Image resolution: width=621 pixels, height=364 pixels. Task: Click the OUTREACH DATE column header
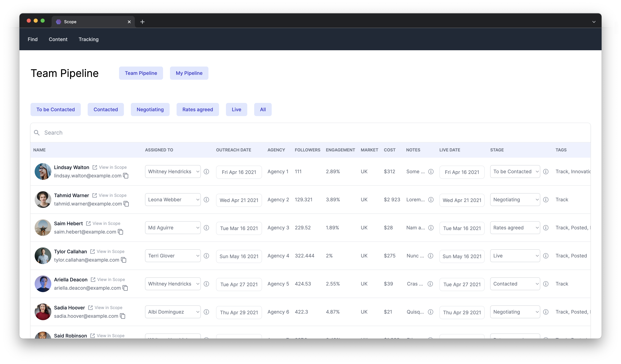click(x=234, y=150)
